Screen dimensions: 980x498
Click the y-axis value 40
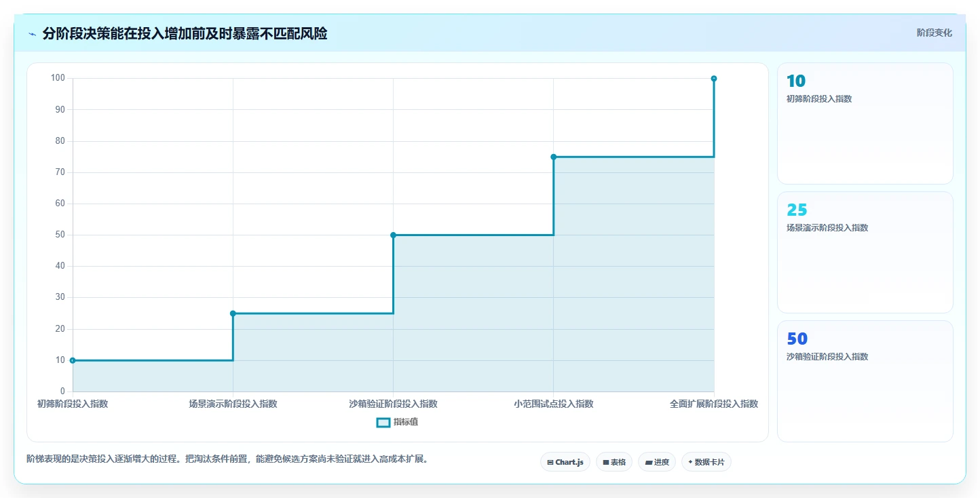coord(60,266)
